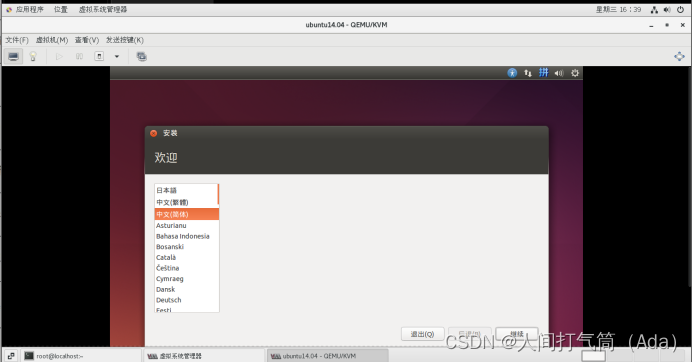
Task: Open the 位置 places menu
Action: click(61, 9)
